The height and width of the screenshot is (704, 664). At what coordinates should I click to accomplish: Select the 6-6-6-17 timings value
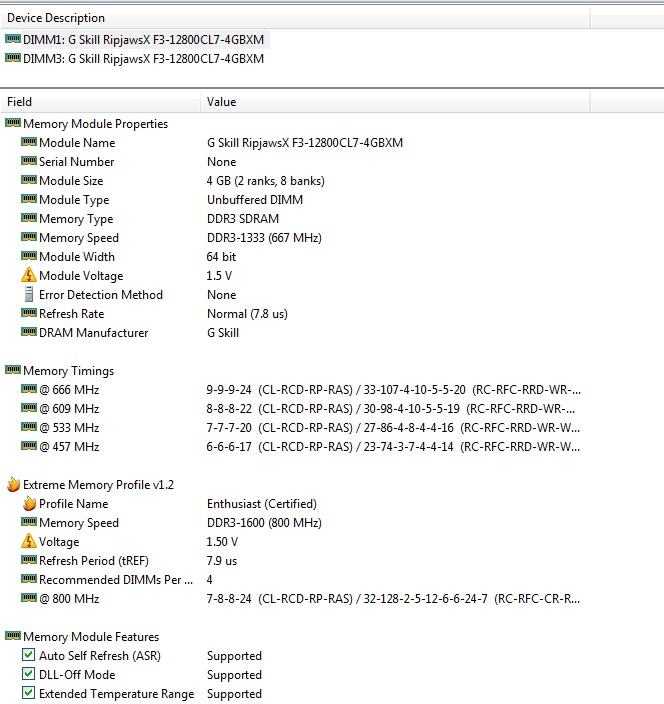(393, 447)
